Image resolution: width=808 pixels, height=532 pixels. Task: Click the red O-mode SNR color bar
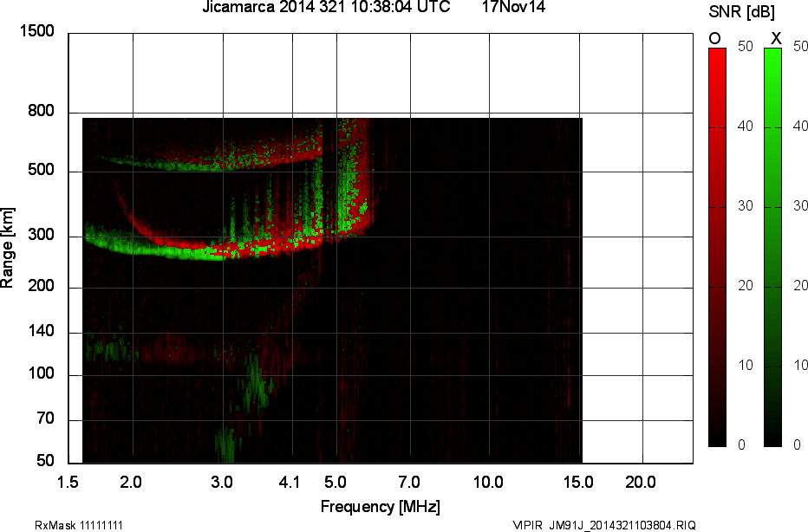717,247
